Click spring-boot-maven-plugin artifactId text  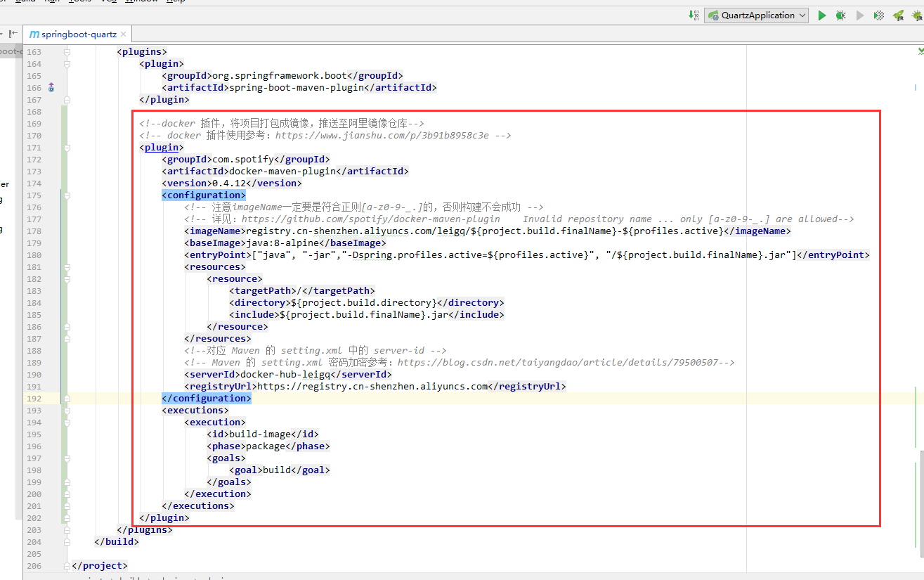click(297, 88)
